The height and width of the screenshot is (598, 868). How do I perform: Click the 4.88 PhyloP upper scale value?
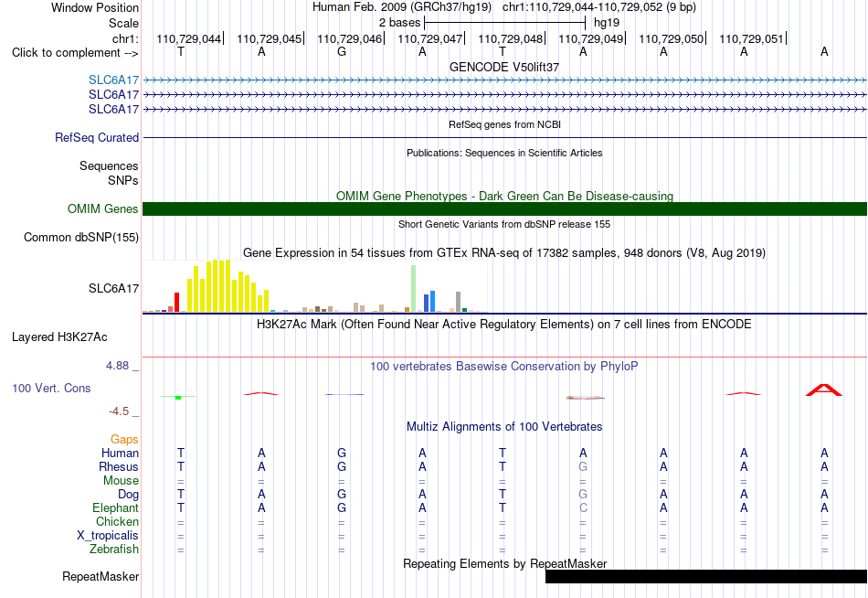pos(117,366)
